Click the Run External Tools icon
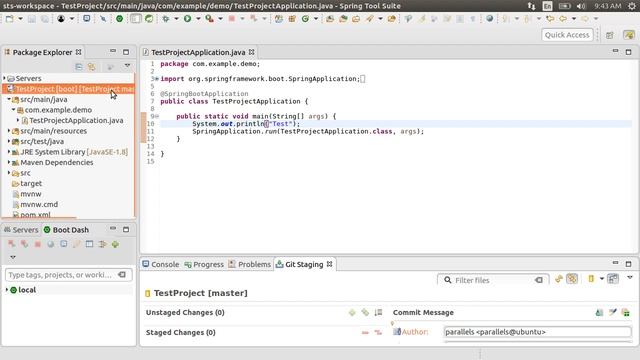 (209, 19)
